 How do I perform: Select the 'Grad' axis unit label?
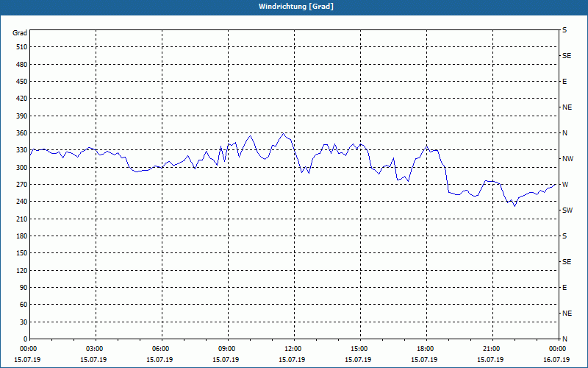[x=20, y=33]
